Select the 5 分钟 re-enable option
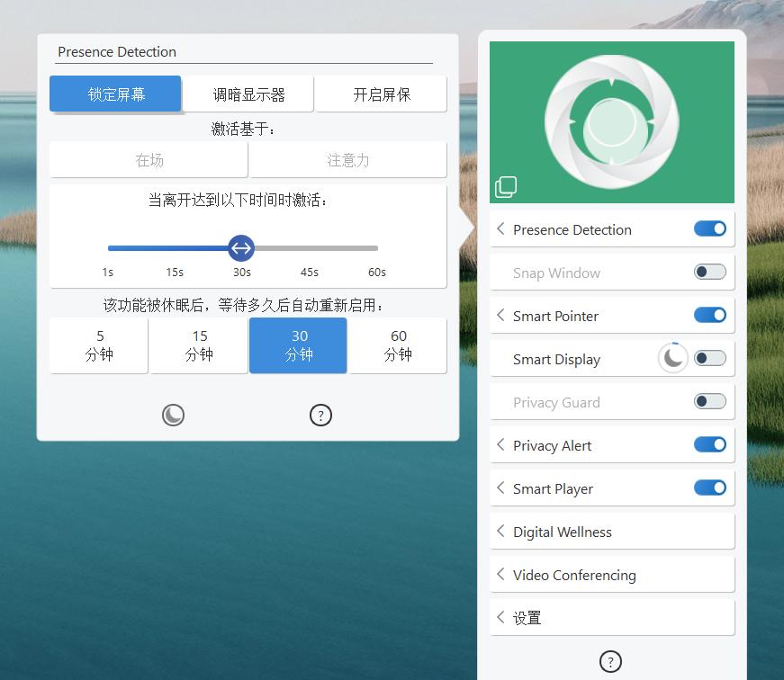Viewport: 784px width, 680px height. (x=98, y=345)
